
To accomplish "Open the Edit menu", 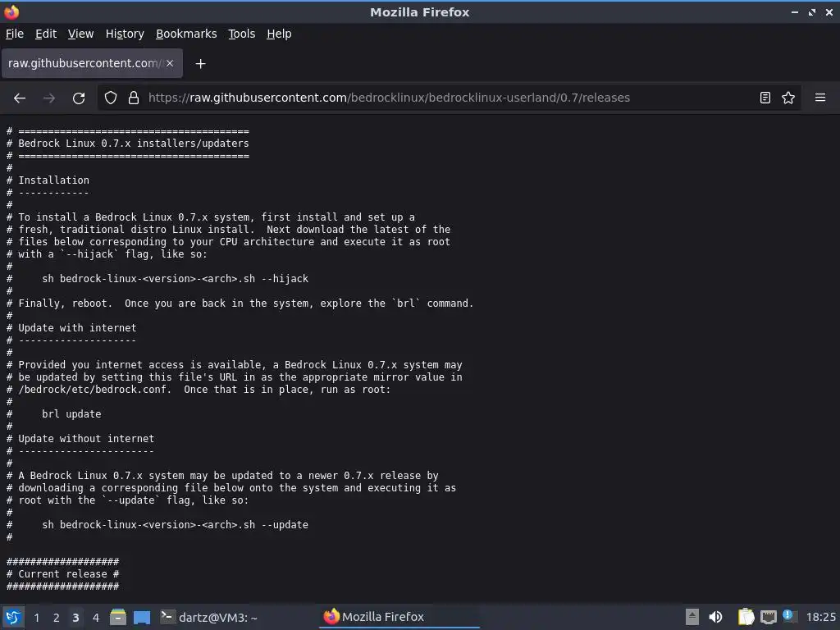I will pyautogui.click(x=46, y=34).
